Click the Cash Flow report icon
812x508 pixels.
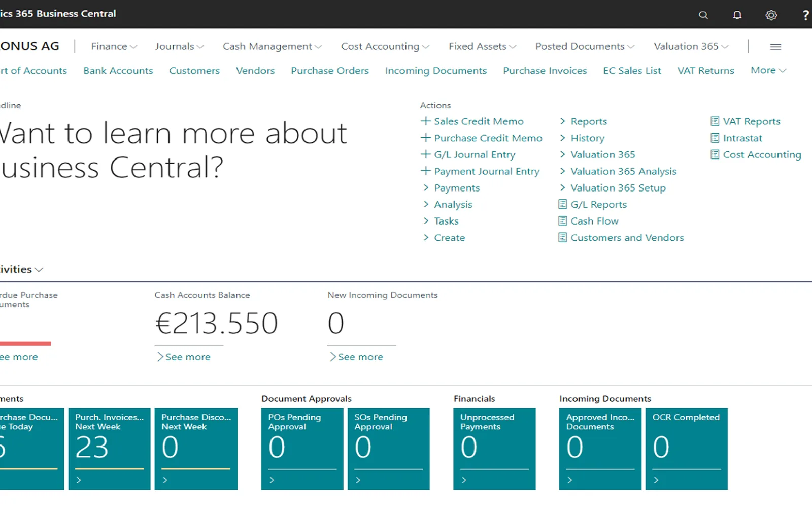click(x=562, y=221)
